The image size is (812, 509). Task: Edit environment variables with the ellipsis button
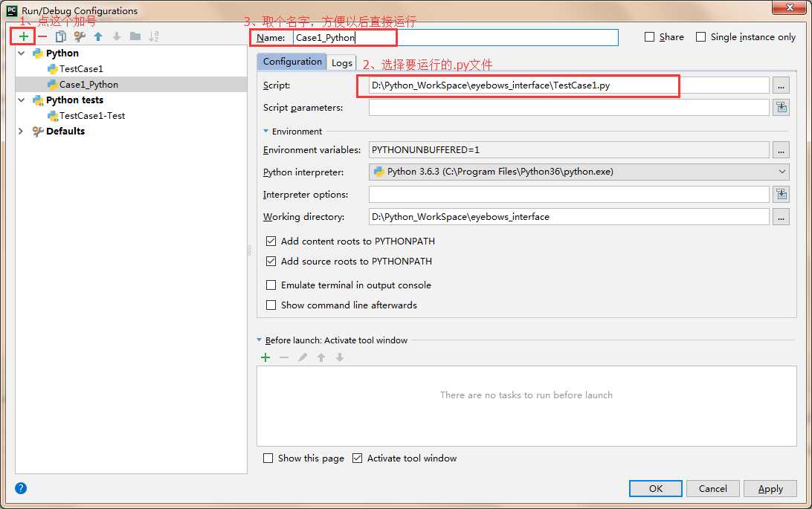pyautogui.click(x=781, y=150)
